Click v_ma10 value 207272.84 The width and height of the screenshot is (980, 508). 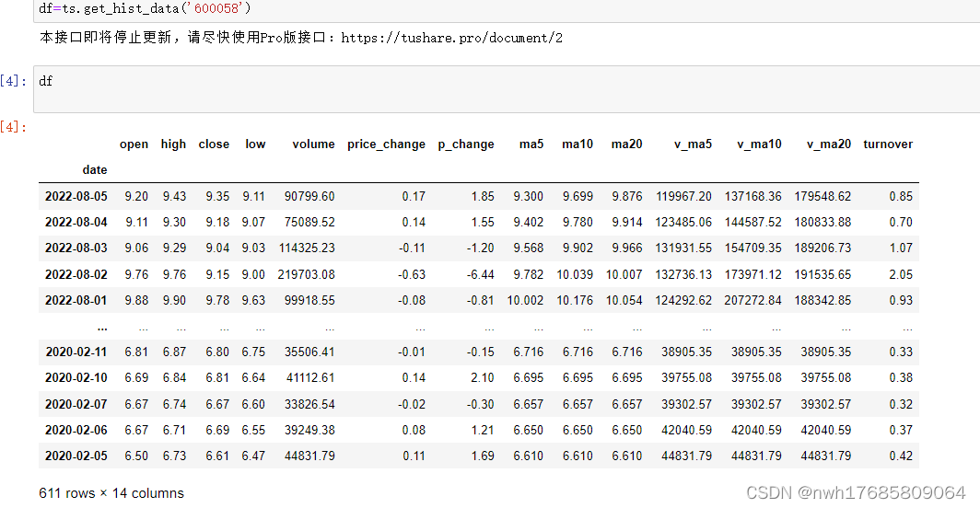(x=752, y=301)
